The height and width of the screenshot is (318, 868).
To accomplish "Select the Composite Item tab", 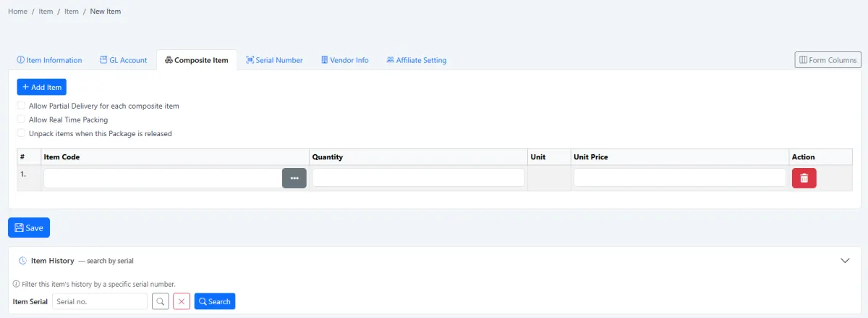I will coord(197,60).
